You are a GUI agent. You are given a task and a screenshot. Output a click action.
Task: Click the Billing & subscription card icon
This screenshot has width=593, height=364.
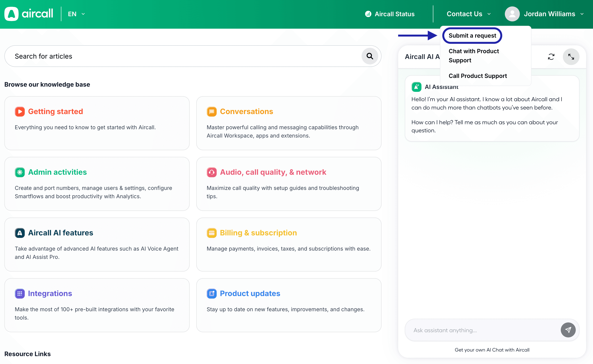[x=211, y=233]
